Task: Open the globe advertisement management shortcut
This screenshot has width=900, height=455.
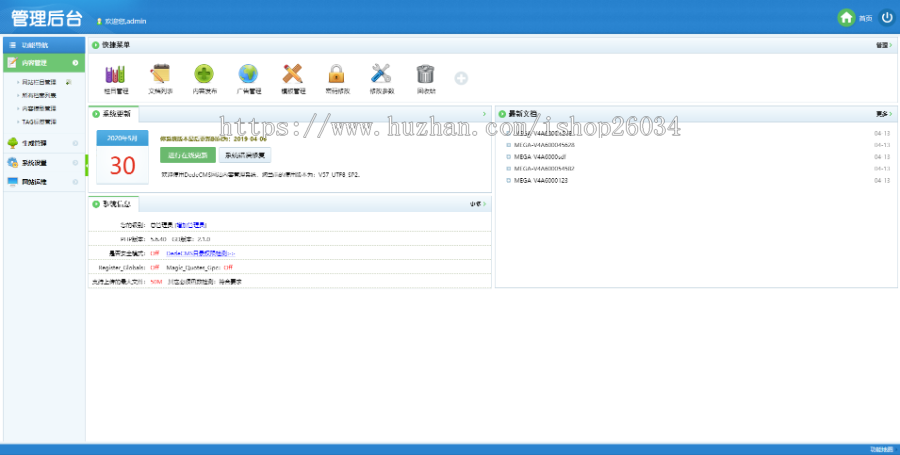Action: point(249,74)
